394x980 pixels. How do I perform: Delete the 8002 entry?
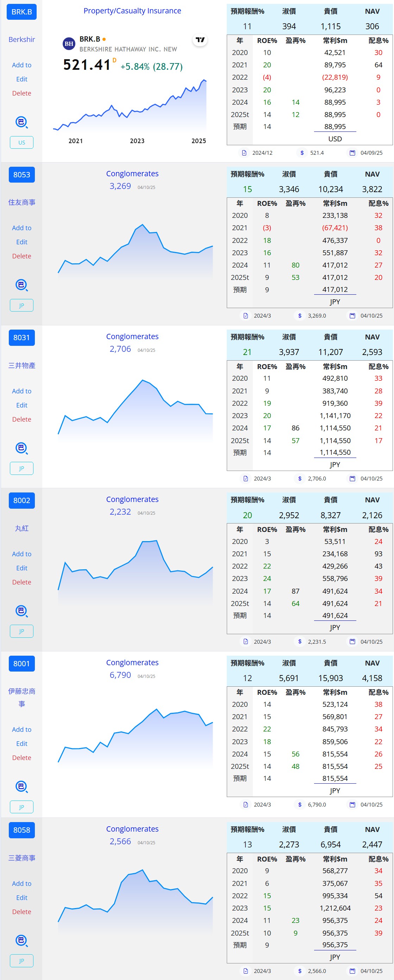pos(22,582)
